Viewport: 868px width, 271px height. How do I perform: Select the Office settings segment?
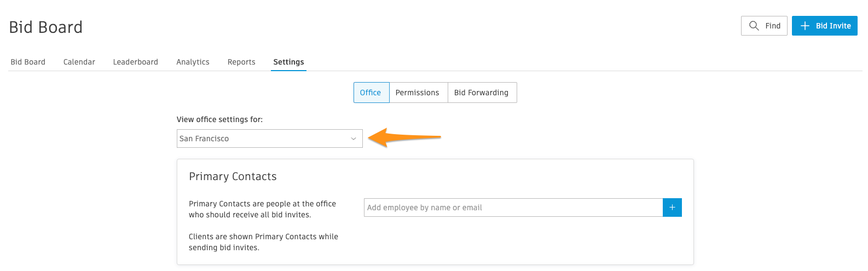point(371,93)
